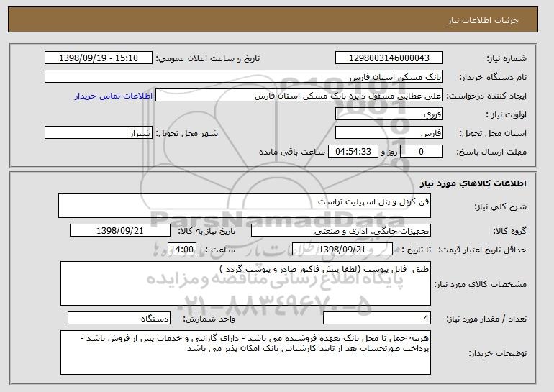Select the delivery province field فارس

pyautogui.click(x=389, y=133)
